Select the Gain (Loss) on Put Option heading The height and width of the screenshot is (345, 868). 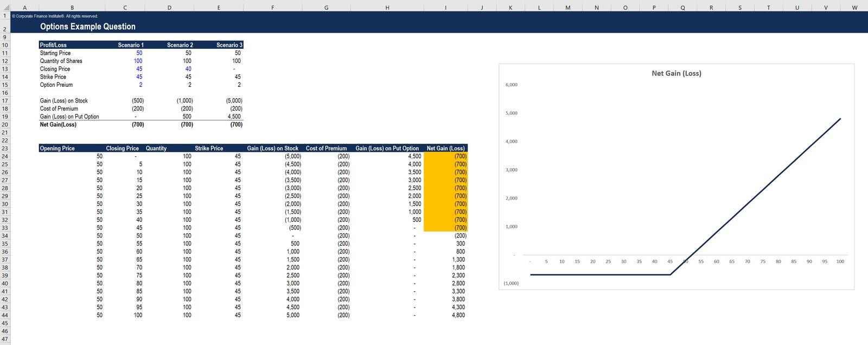point(387,148)
